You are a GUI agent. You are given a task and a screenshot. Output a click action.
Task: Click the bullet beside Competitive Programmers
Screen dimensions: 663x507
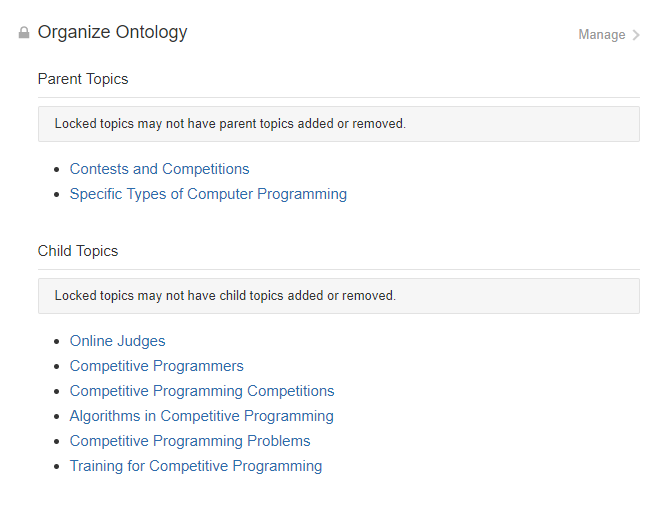(x=57, y=366)
